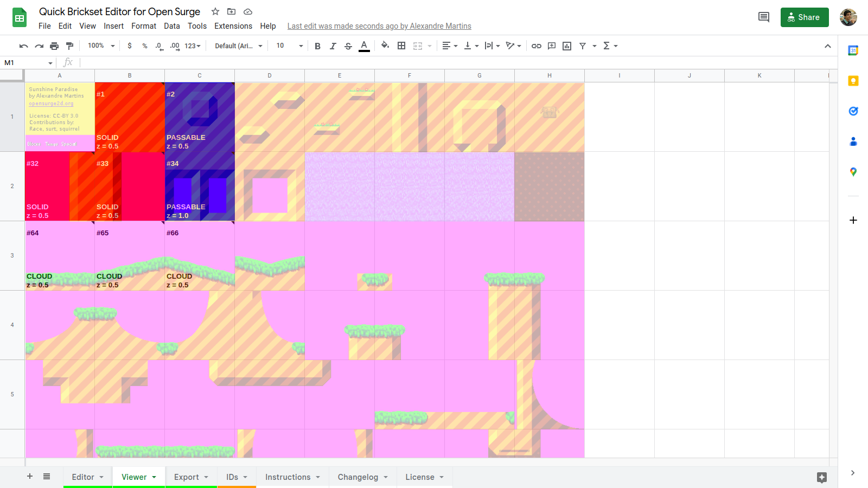The width and height of the screenshot is (868, 488).
Task: Open the filter views dropdown arrow
Action: (x=595, y=46)
